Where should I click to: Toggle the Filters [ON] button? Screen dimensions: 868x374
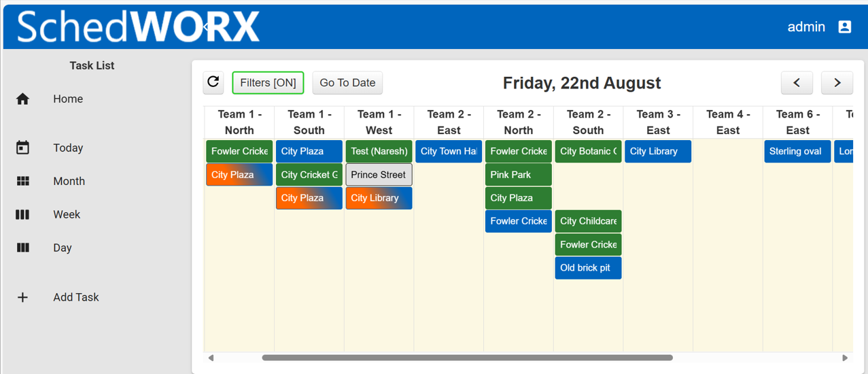(x=268, y=83)
